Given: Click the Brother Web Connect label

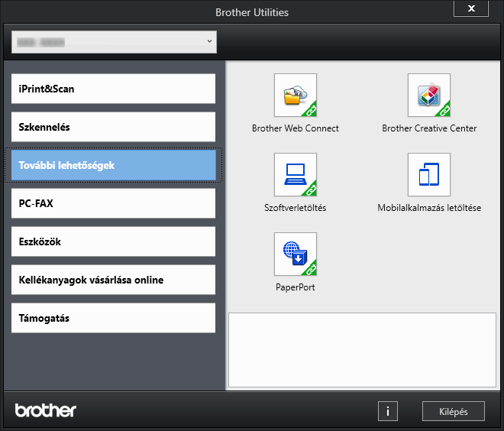Looking at the screenshot, I should pyautogui.click(x=296, y=128).
